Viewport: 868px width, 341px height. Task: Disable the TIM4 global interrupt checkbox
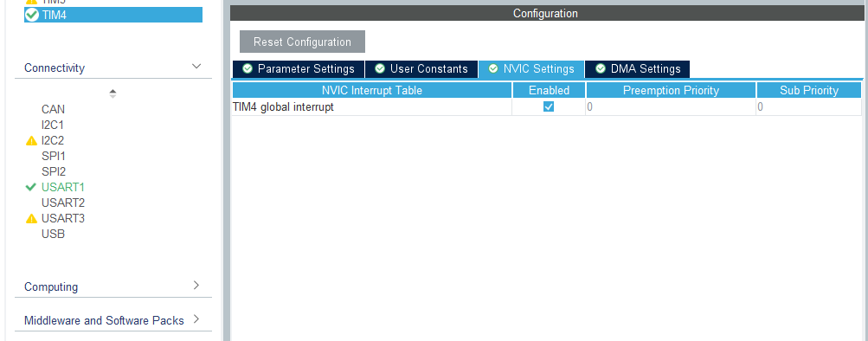coord(549,106)
